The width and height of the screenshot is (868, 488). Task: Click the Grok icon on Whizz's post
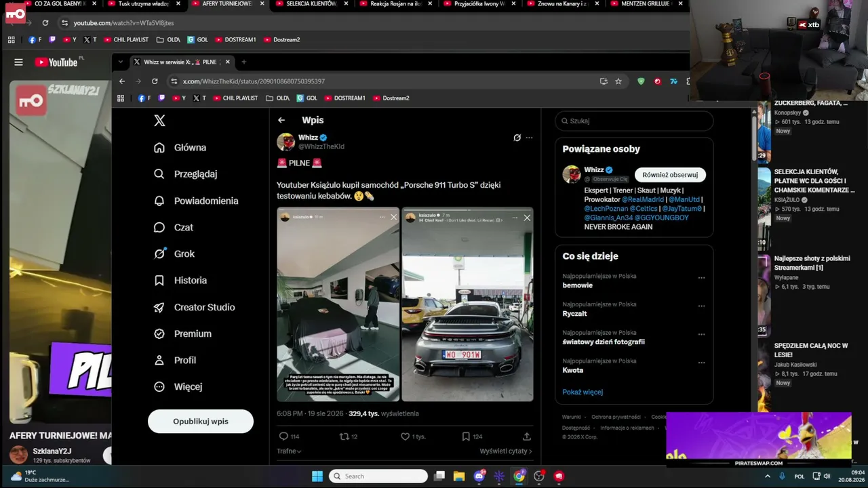tap(517, 138)
